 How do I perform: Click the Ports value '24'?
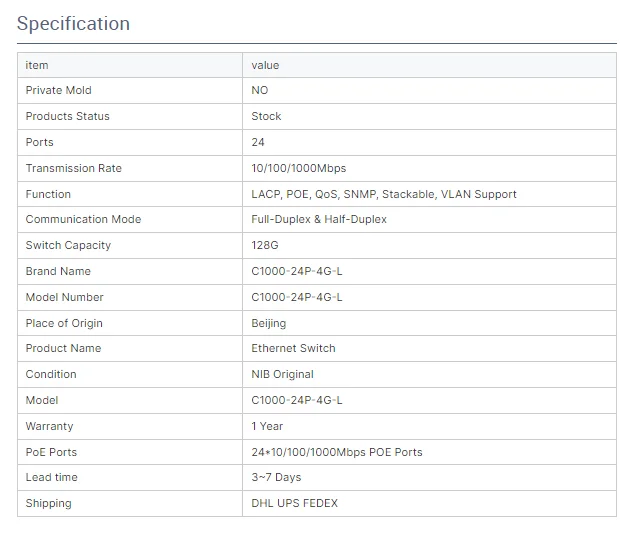tap(258, 142)
